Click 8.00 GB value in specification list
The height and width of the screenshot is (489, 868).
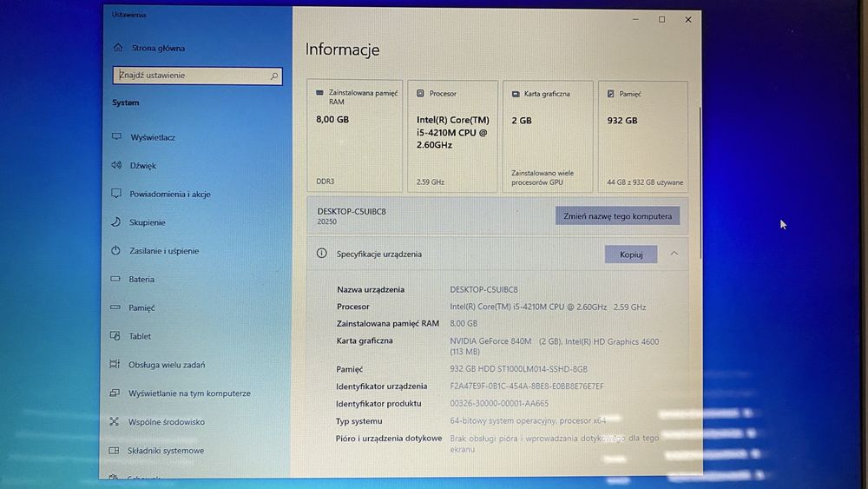coord(464,323)
